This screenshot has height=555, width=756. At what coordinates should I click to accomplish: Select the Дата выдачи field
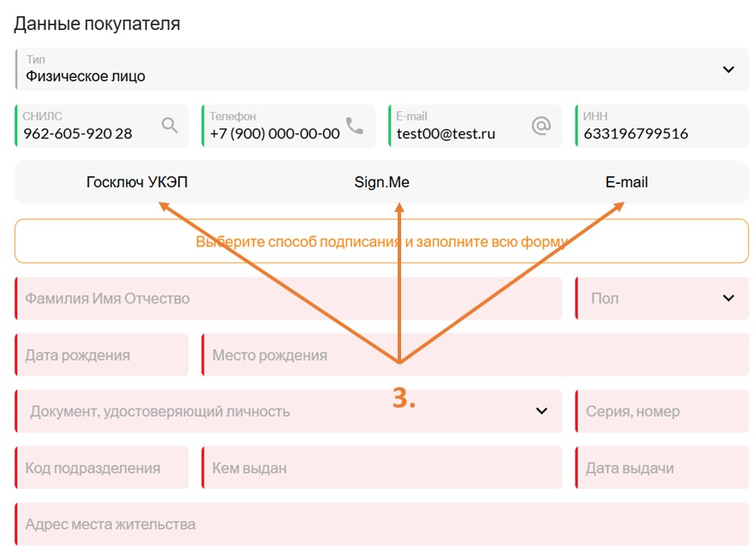click(662, 467)
